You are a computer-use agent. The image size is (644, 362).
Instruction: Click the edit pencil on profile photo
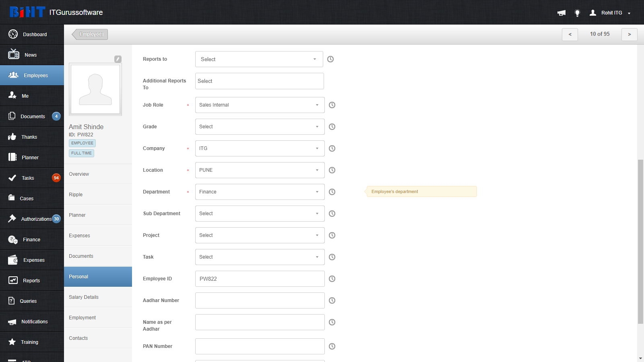click(118, 59)
